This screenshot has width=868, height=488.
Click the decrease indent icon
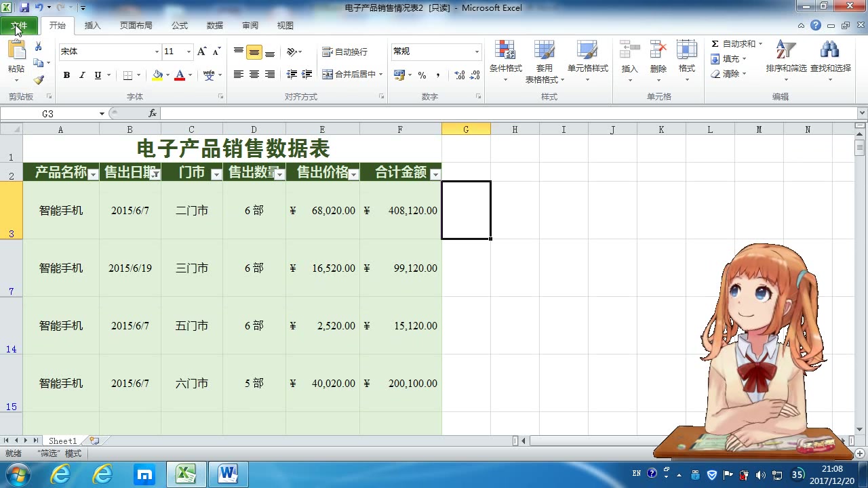(292, 75)
